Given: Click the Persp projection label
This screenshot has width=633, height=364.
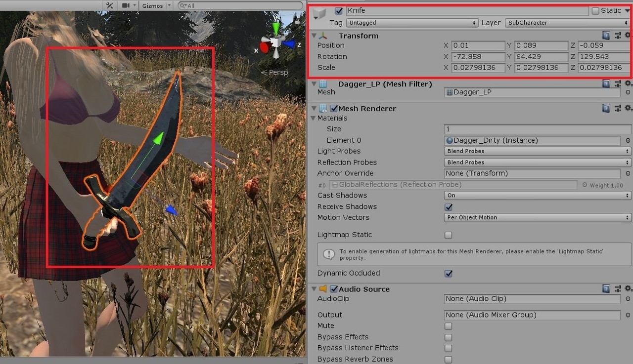Looking at the screenshot, I should click(x=278, y=73).
